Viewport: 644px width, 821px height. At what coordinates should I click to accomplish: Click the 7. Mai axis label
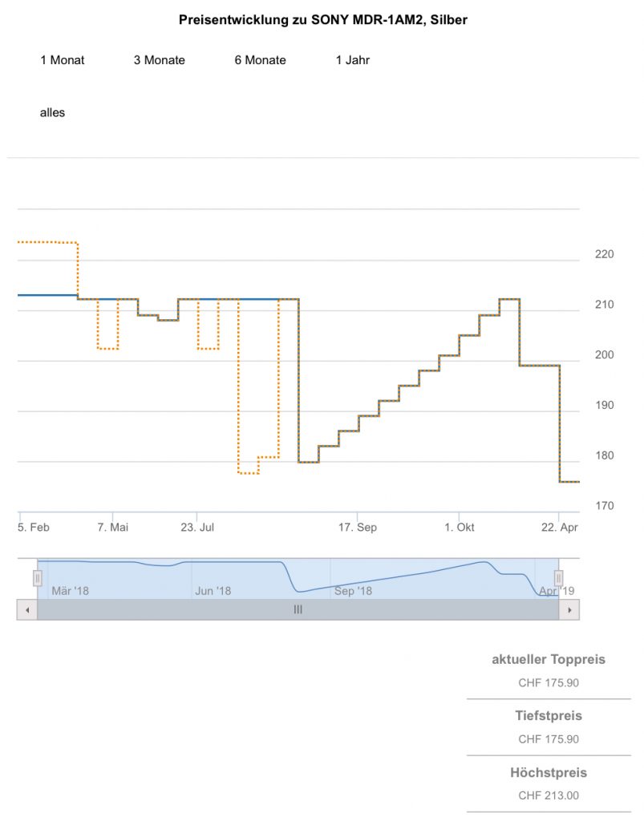(x=113, y=528)
